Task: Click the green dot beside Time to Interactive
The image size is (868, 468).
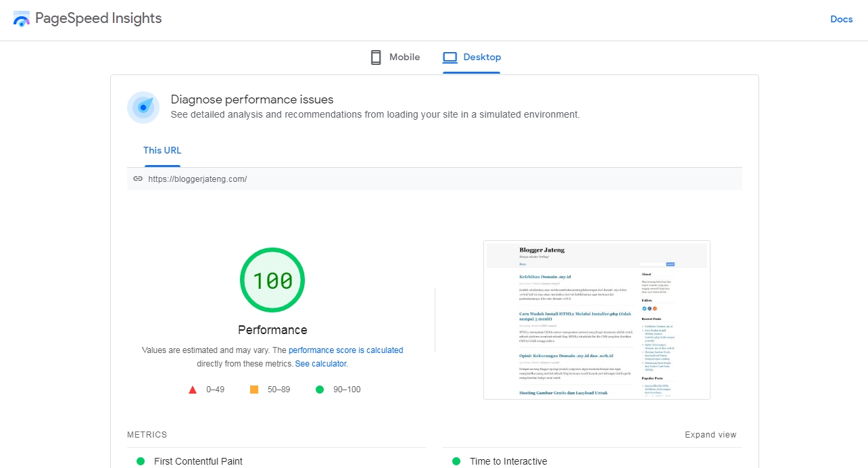Action: [x=456, y=461]
